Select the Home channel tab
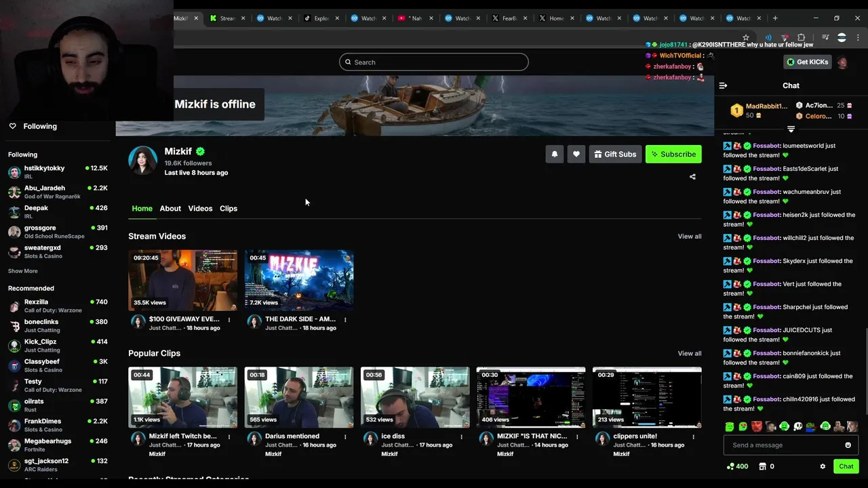Viewport: 868px width, 488px height. [x=142, y=209]
